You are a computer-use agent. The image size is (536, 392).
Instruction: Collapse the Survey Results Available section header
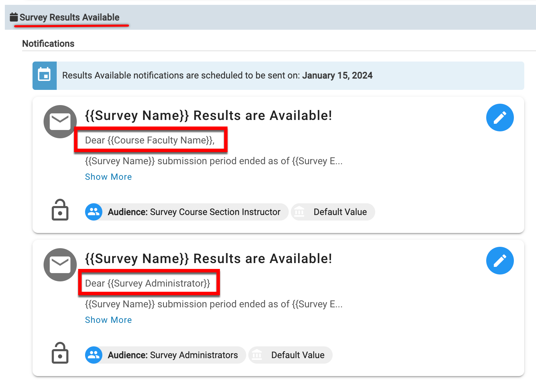(x=69, y=17)
